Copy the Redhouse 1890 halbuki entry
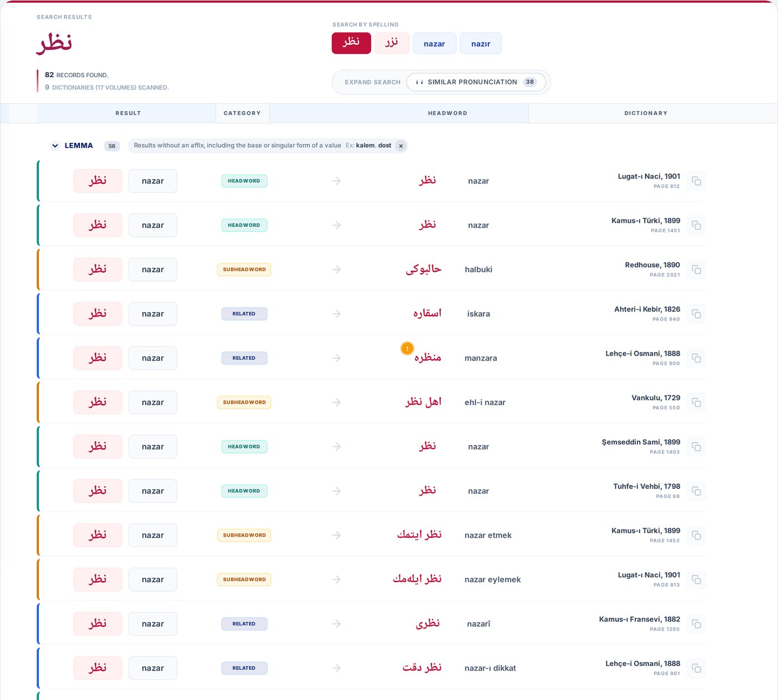 click(696, 269)
